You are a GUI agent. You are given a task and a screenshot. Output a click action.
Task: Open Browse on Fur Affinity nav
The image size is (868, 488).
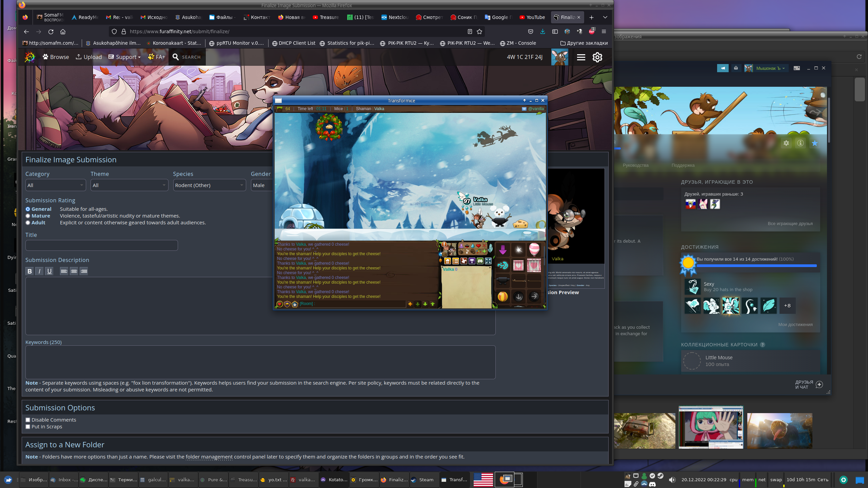pyautogui.click(x=56, y=57)
